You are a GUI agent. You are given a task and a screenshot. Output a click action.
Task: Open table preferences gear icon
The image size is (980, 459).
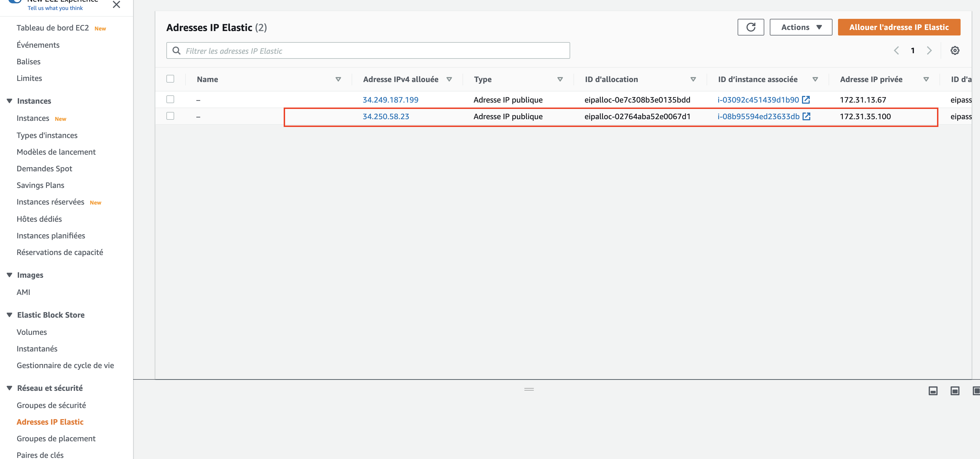tap(954, 50)
